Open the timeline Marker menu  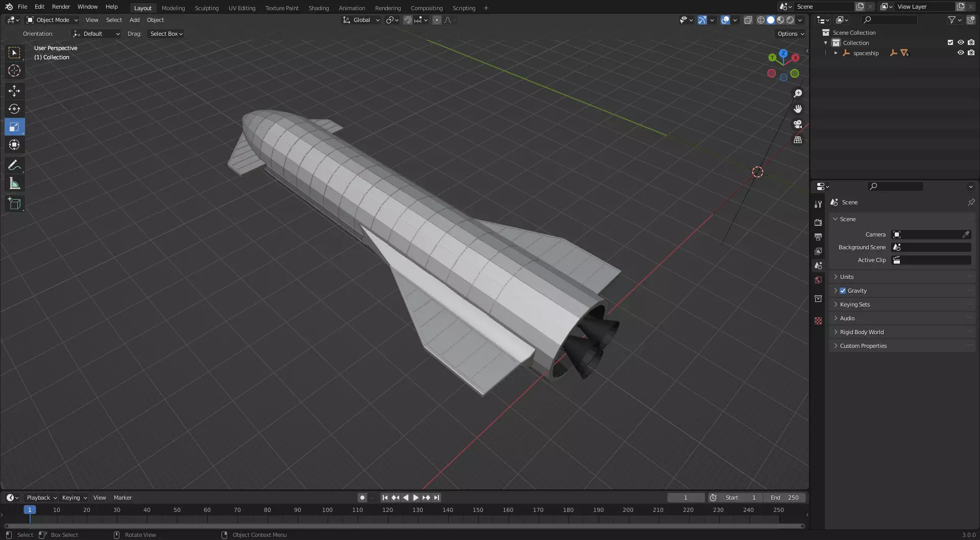pos(122,498)
